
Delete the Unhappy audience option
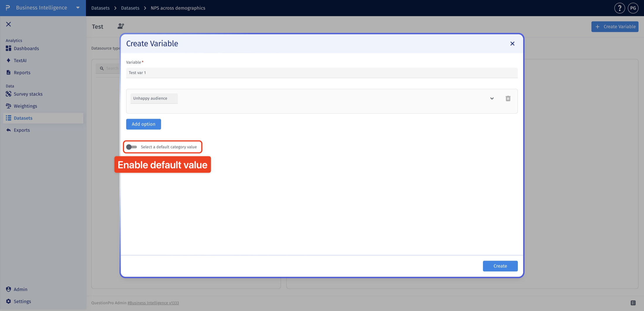coord(508,99)
